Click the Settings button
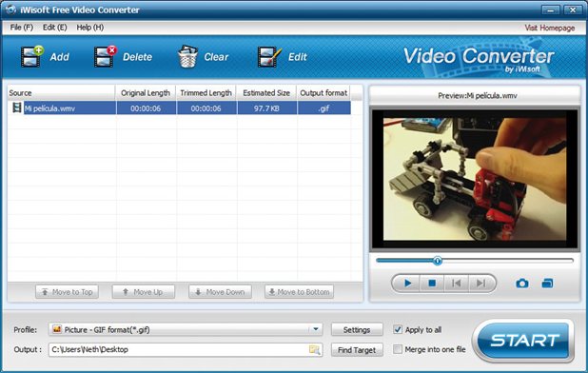Image resolution: width=588 pixels, height=373 pixels. pos(357,330)
